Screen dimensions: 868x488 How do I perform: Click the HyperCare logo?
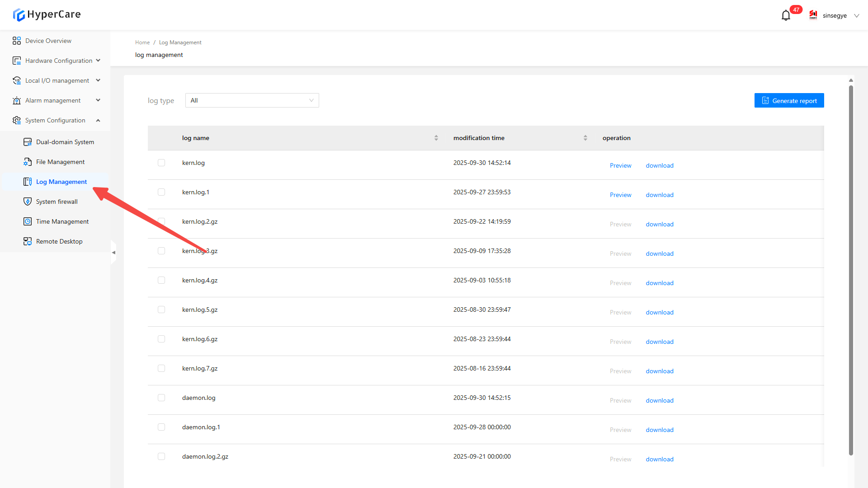coord(47,14)
